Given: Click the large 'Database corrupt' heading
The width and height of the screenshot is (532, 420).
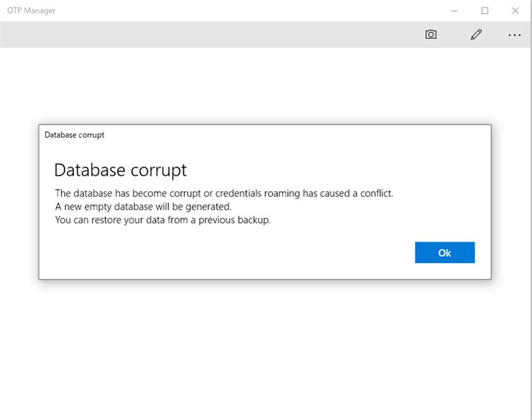Looking at the screenshot, I should [120, 170].
